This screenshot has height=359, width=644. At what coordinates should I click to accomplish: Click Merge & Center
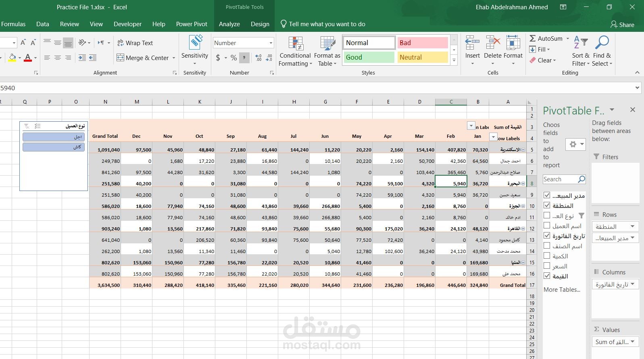click(x=143, y=58)
